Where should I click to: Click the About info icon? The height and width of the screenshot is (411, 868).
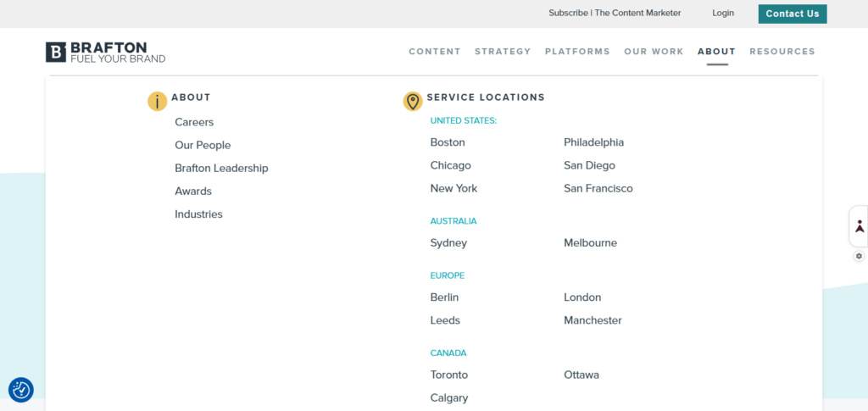157,102
